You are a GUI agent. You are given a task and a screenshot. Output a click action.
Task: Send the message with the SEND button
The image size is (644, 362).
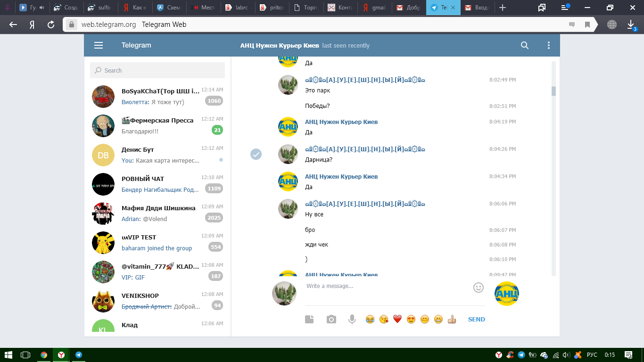476,319
